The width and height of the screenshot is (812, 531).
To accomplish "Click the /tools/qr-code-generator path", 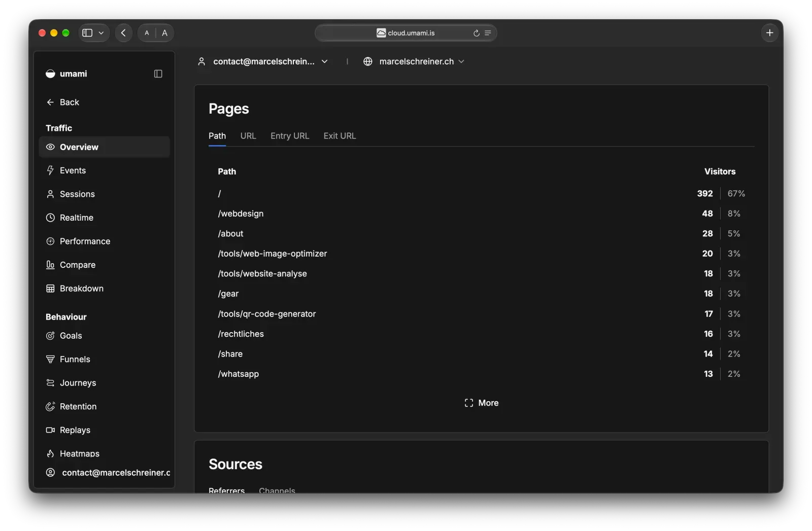I will click(x=266, y=314).
